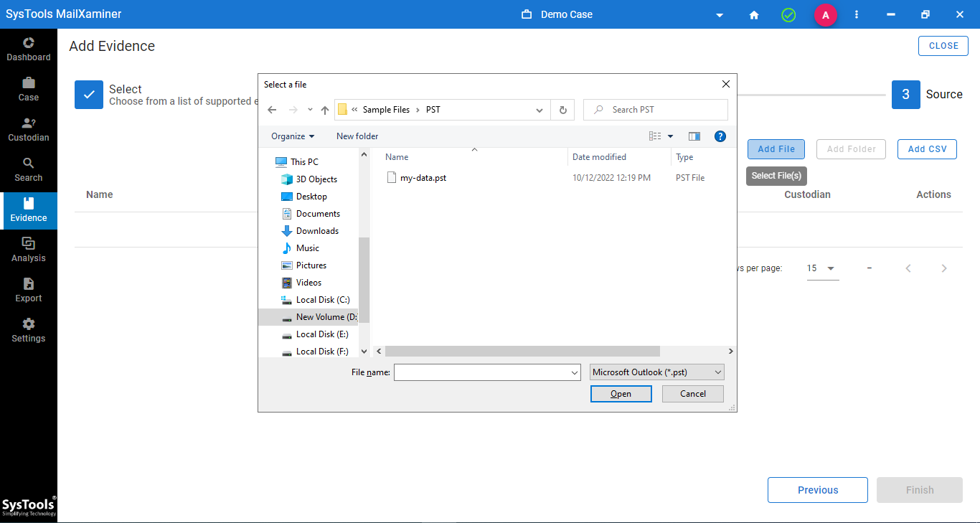
Task: Click the horizontal scrollbar in file list
Action: pyautogui.click(x=522, y=352)
